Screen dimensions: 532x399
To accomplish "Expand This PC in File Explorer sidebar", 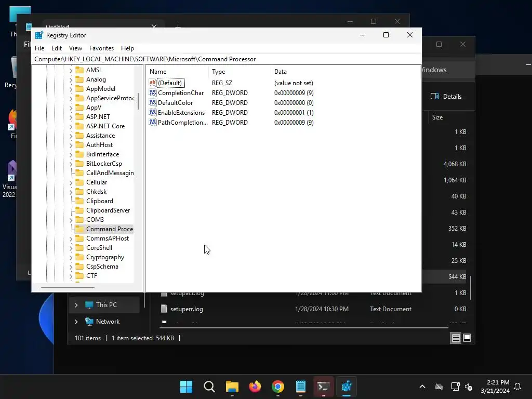I will pyautogui.click(x=76, y=305).
